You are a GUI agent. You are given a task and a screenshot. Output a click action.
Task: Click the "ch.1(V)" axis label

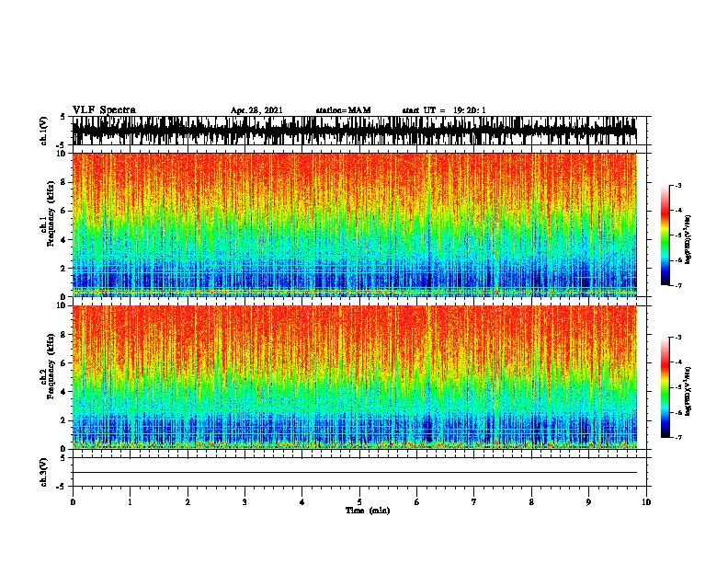pyautogui.click(x=43, y=131)
